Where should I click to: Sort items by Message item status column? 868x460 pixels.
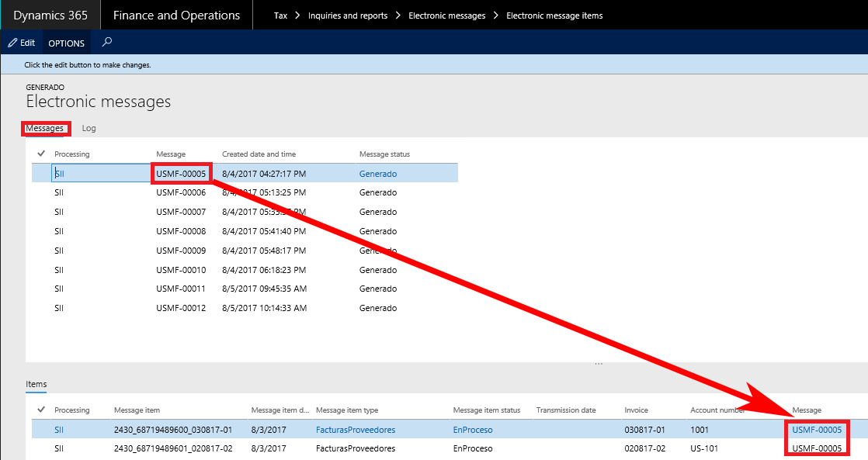pos(487,410)
